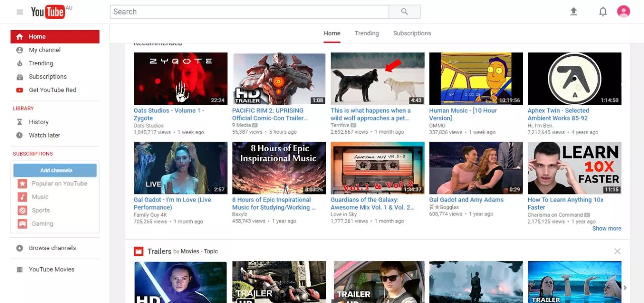Open the notifications bell

point(603,12)
